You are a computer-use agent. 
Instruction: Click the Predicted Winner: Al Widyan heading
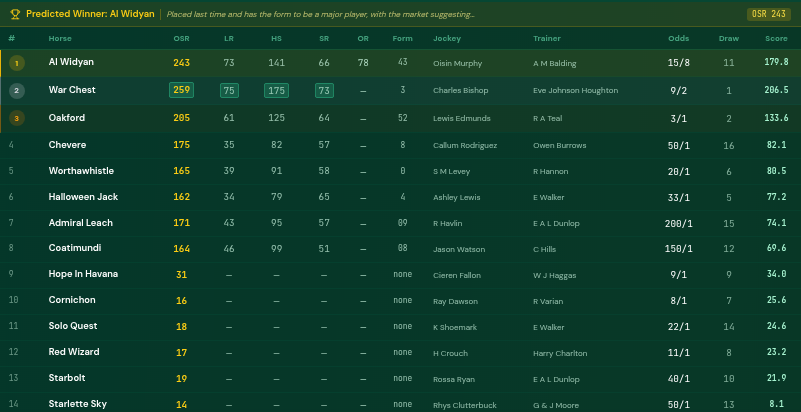pyautogui.click(x=90, y=14)
